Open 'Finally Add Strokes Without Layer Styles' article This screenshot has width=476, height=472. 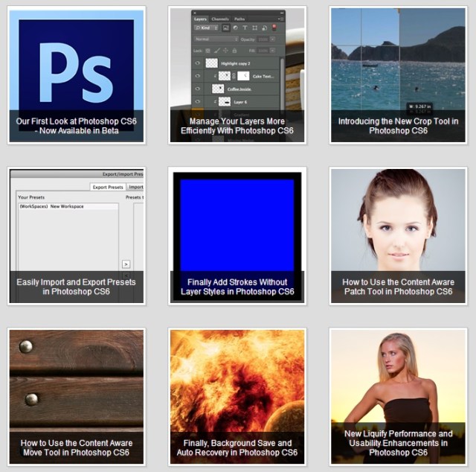point(237,236)
